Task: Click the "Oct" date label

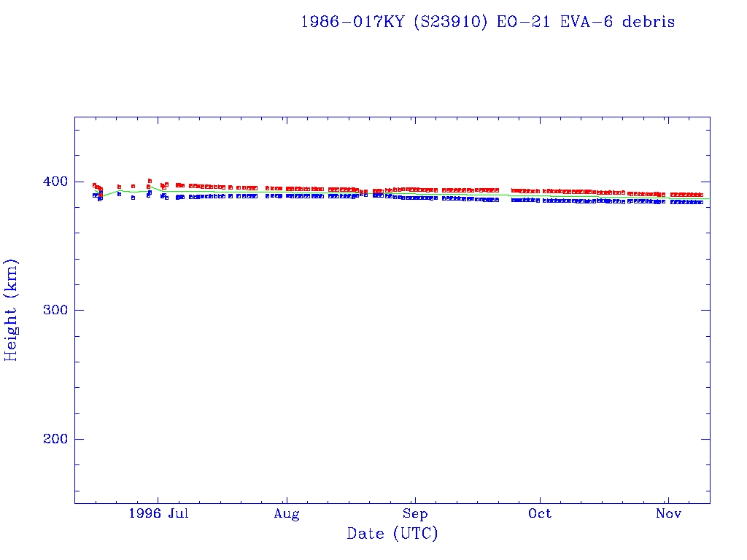Action: [x=540, y=514]
